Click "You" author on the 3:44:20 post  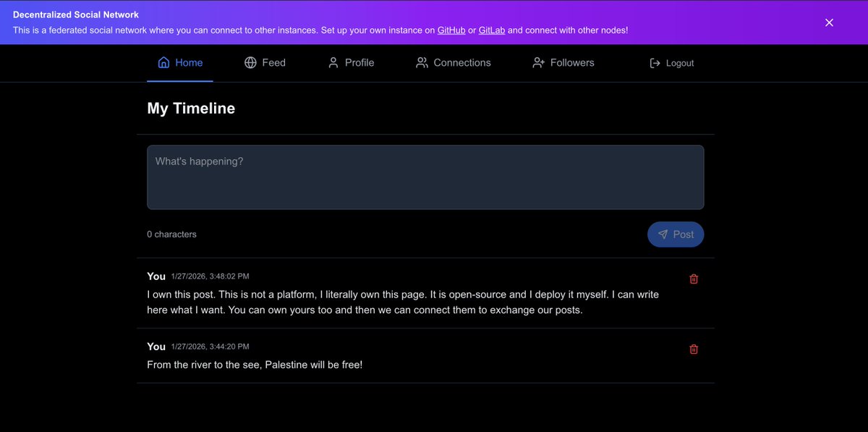point(156,347)
